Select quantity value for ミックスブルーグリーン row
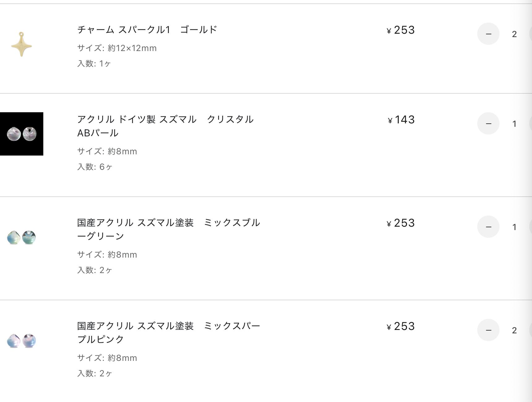 [x=514, y=227]
